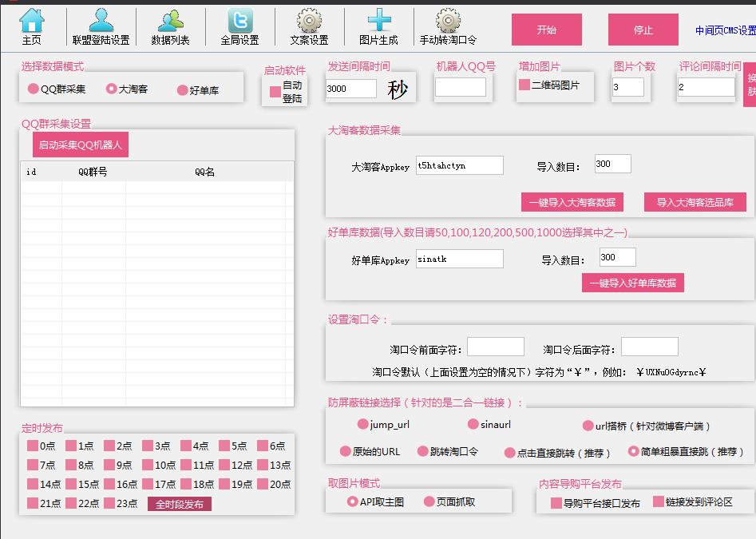The image size is (756, 539).
Task: Tick the 22点 schedule checkbox
Action: coord(71,503)
